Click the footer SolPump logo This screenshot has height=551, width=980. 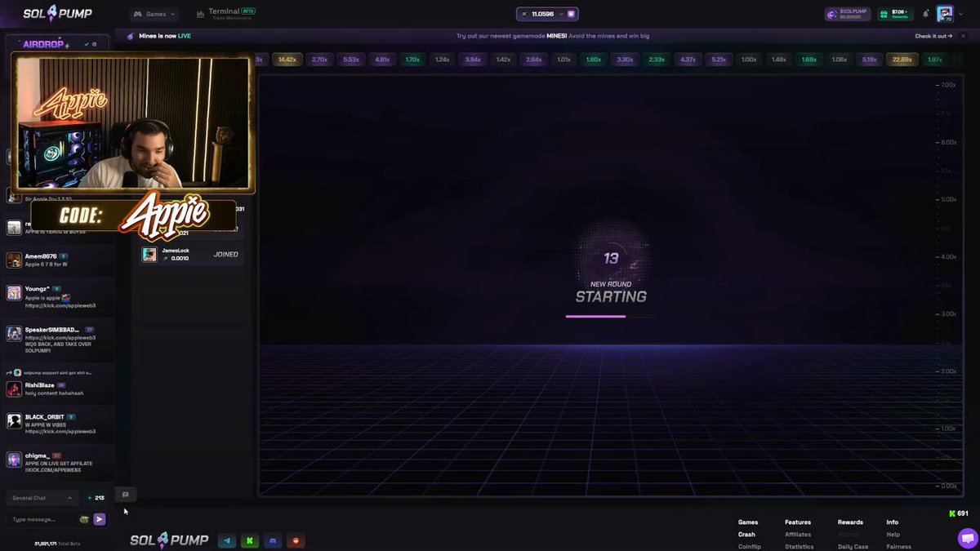[169, 540]
